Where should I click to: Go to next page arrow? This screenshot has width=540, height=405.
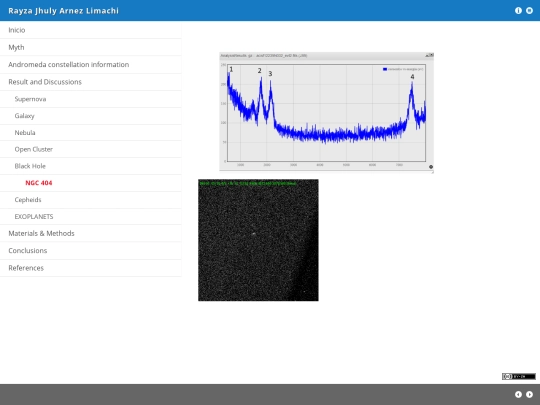pos(529,394)
